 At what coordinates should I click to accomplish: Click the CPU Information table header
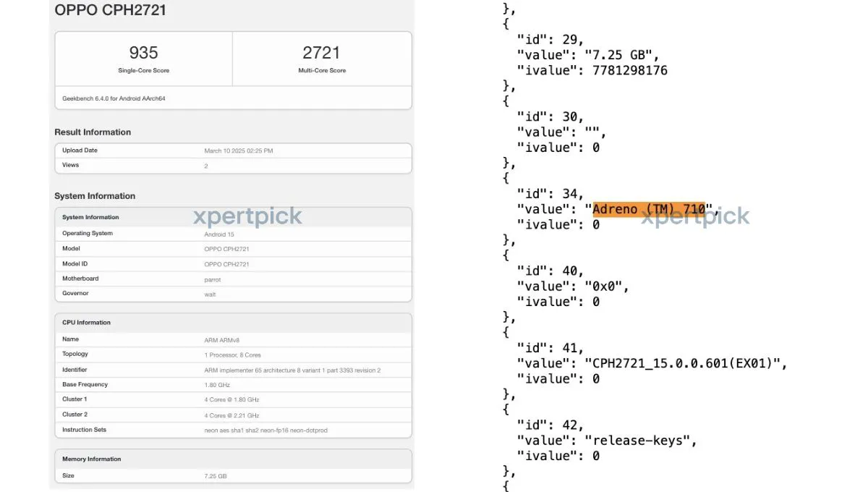(x=233, y=323)
